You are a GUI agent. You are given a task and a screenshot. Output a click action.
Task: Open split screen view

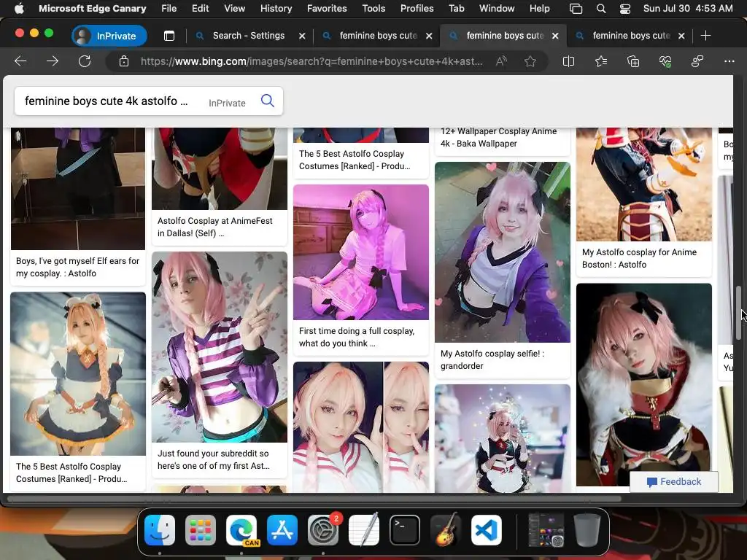tap(568, 61)
